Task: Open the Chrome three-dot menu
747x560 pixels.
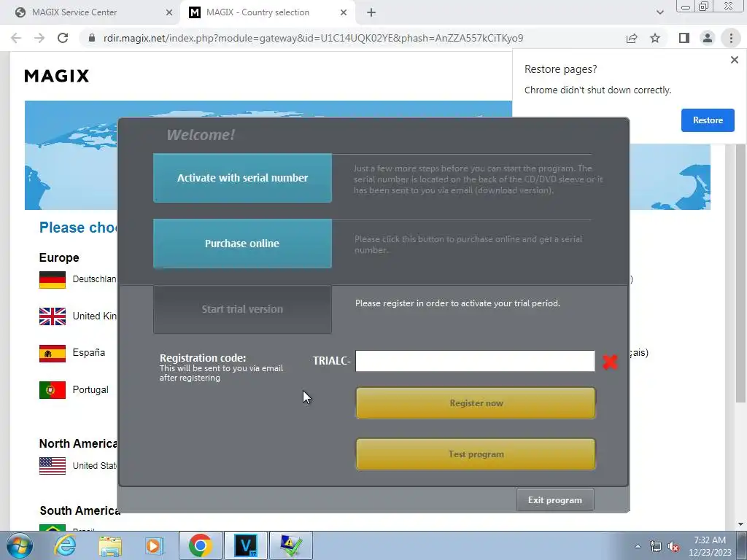Action: click(x=731, y=38)
